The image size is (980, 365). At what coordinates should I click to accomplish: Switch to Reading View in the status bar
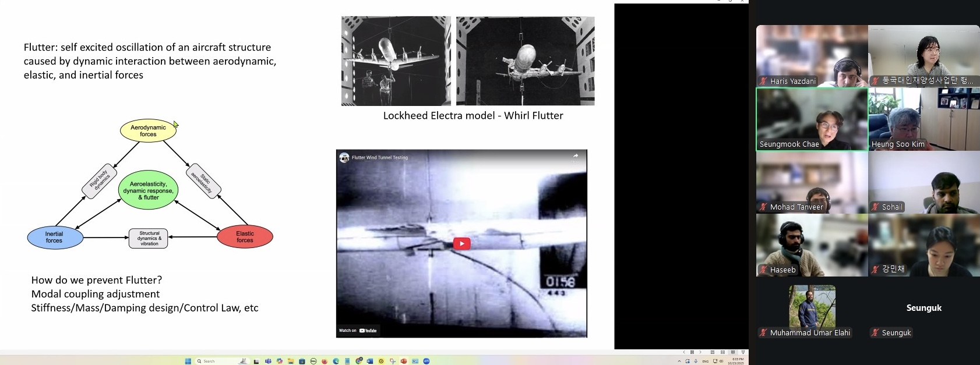coord(733,352)
